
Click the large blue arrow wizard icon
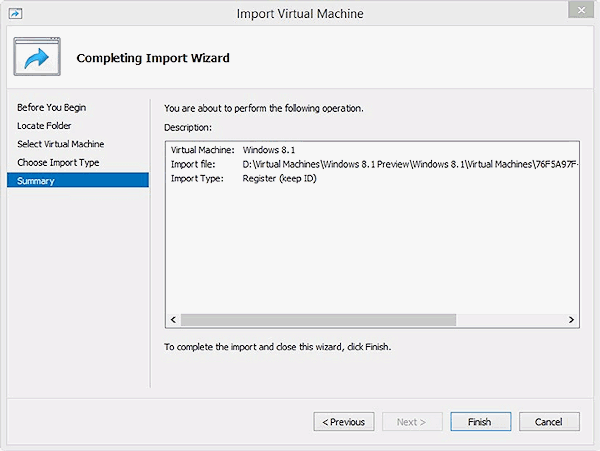(38, 58)
